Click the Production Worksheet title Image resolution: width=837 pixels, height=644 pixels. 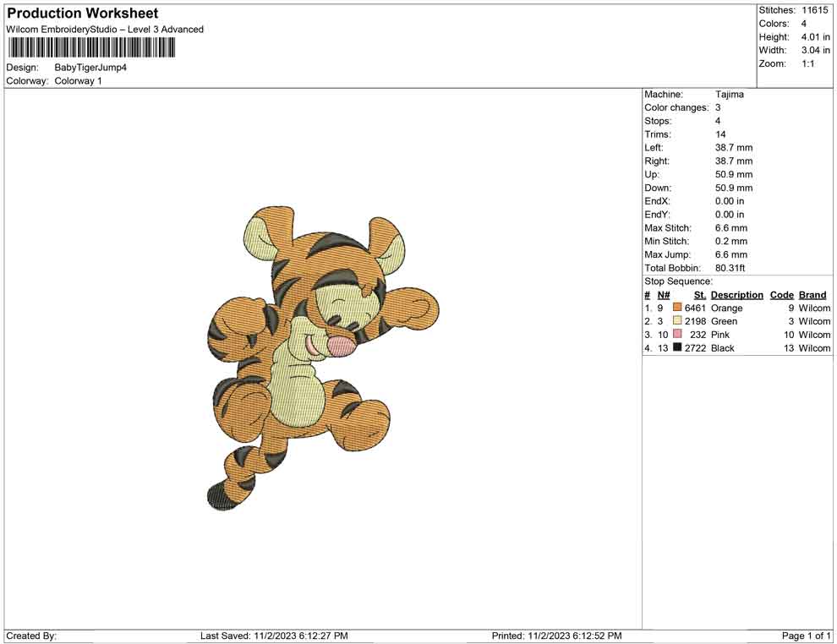[83, 14]
